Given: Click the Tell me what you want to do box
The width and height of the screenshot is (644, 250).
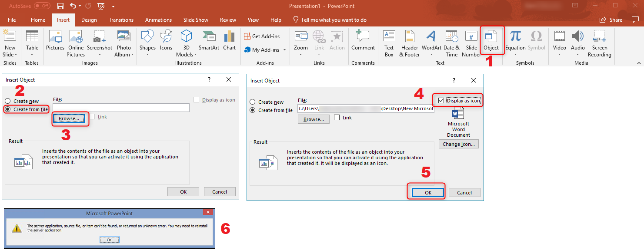Looking at the screenshot, I should (x=330, y=20).
